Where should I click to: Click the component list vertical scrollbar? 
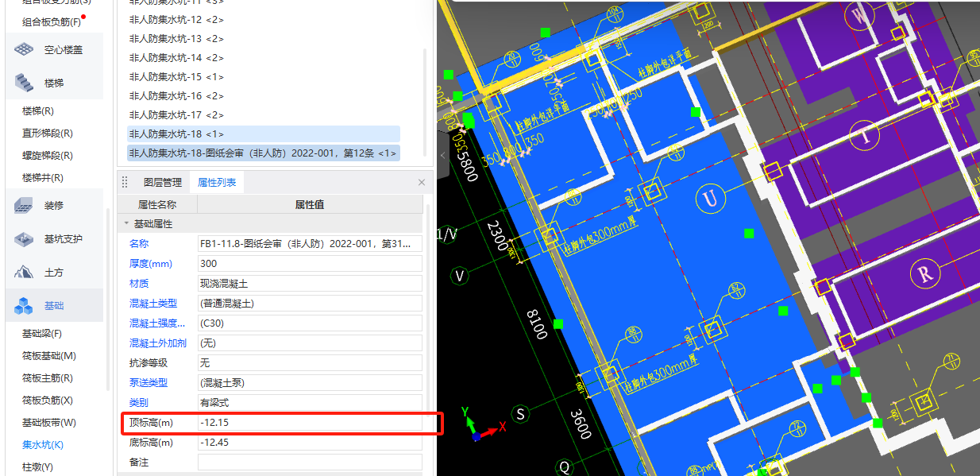click(425, 103)
